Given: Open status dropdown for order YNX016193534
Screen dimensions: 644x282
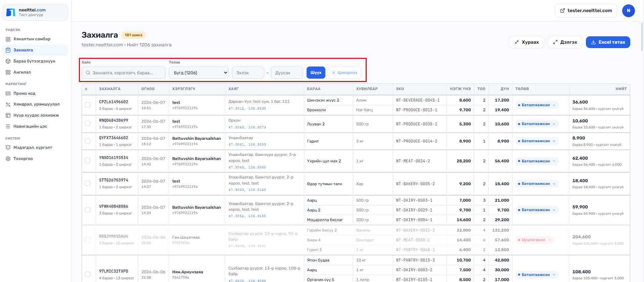Looking at the screenshot, I should (537, 161).
